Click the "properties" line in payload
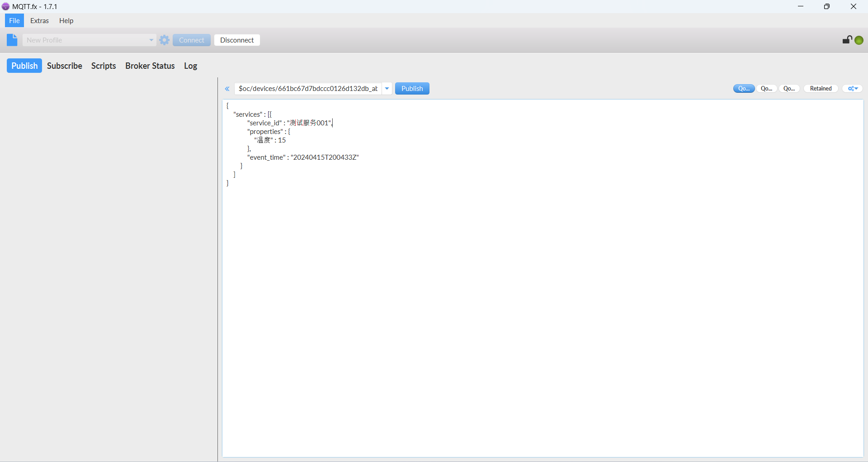Screen dimensions: 868x462 [x=269, y=132]
